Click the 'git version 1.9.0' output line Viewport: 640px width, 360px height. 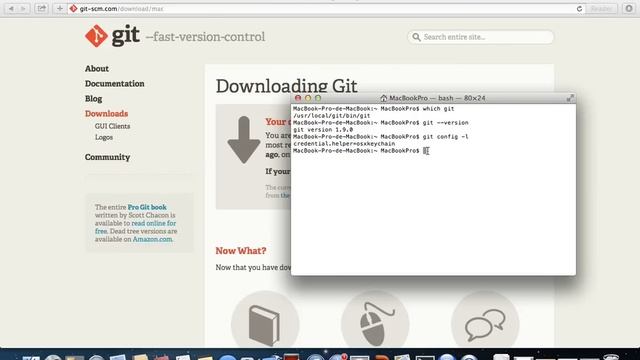(323, 129)
